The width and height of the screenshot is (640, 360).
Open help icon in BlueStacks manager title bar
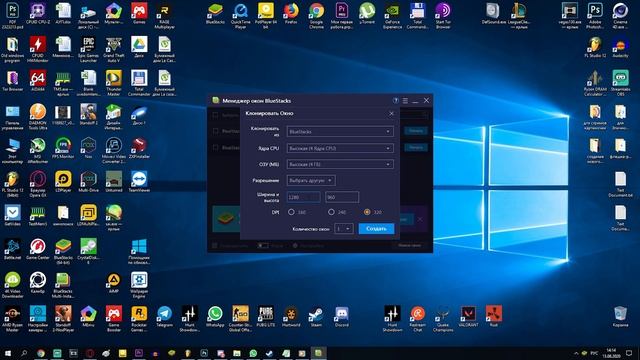tap(396, 100)
